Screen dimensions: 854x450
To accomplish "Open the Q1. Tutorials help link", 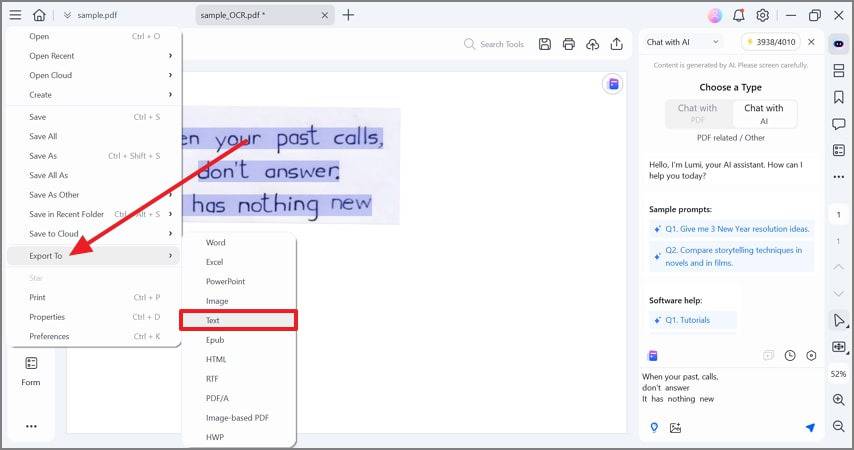I will click(693, 320).
